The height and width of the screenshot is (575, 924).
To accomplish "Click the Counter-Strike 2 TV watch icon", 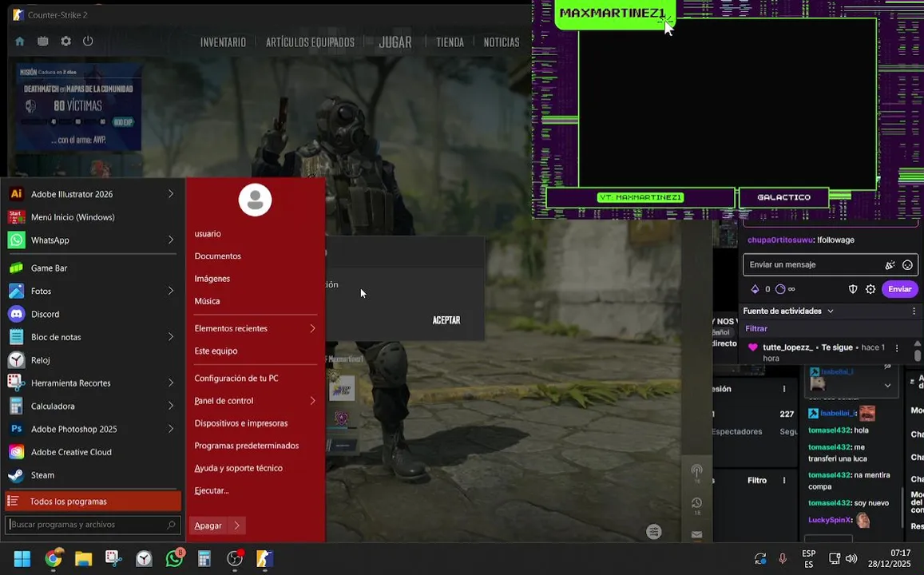I will click(x=43, y=42).
